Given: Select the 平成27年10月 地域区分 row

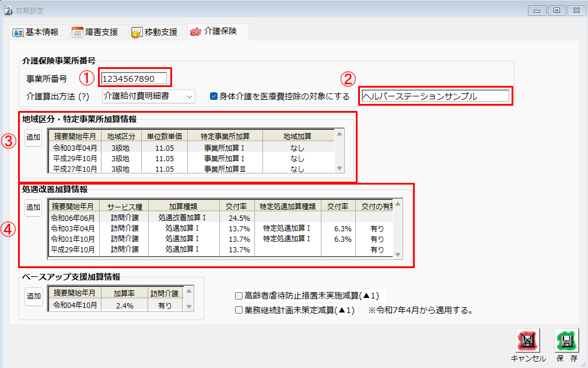Looking at the screenshot, I should tap(192, 169).
